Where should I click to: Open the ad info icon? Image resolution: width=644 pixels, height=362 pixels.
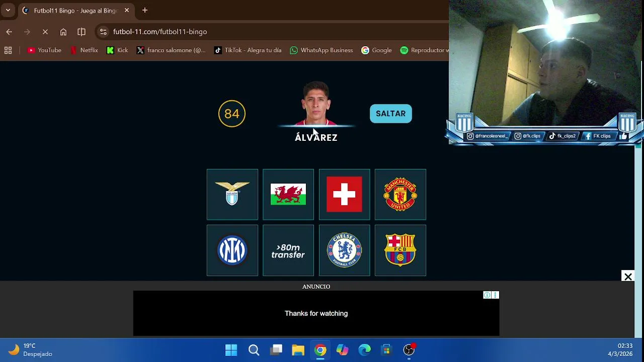click(487, 295)
